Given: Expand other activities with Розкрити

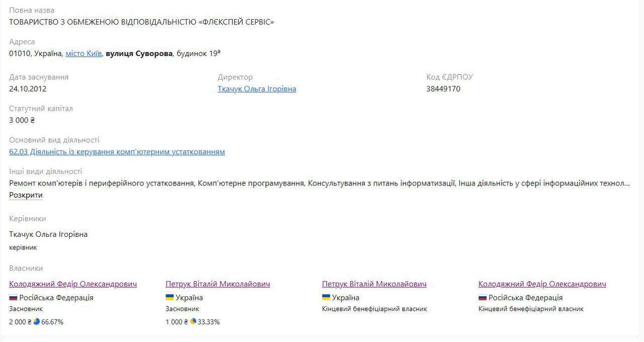Looking at the screenshot, I should pyautogui.click(x=26, y=195).
